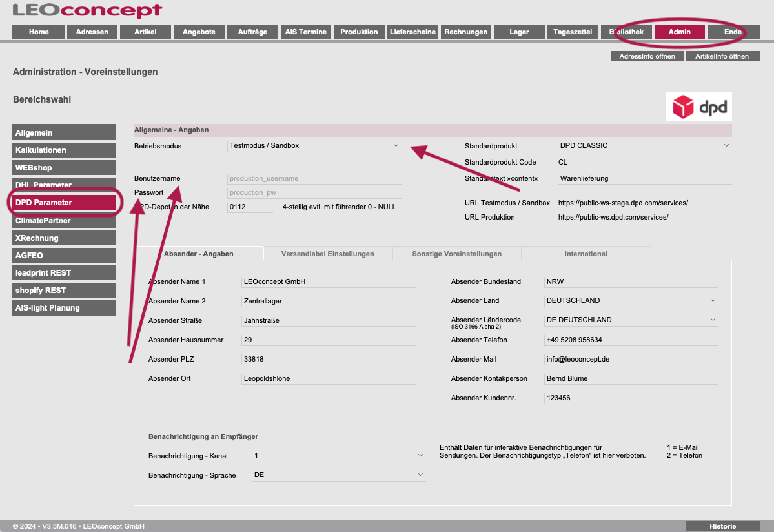The image size is (774, 532).
Task: Click the Absender Hausnummer field
Action: [x=329, y=340]
